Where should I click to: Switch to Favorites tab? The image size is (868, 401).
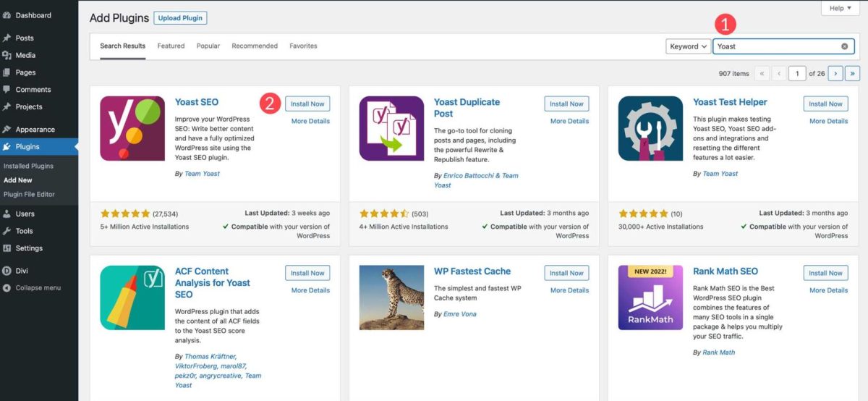point(303,46)
